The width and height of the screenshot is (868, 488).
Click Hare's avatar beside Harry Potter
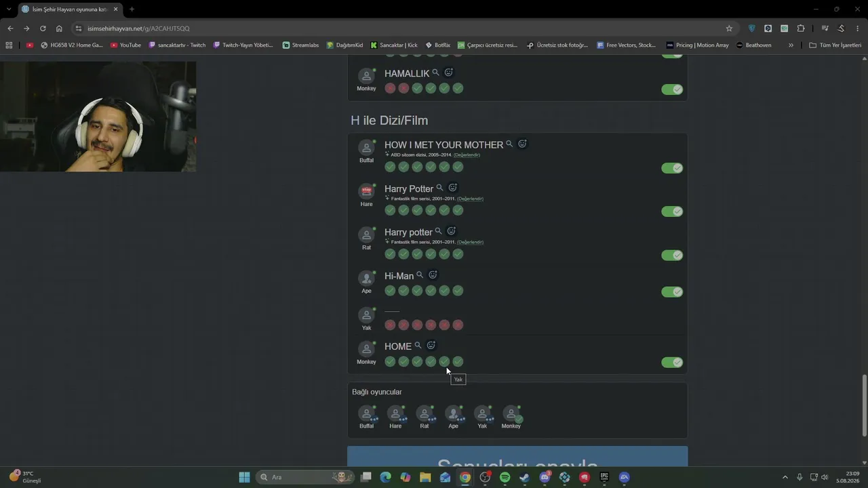point(366,191)
